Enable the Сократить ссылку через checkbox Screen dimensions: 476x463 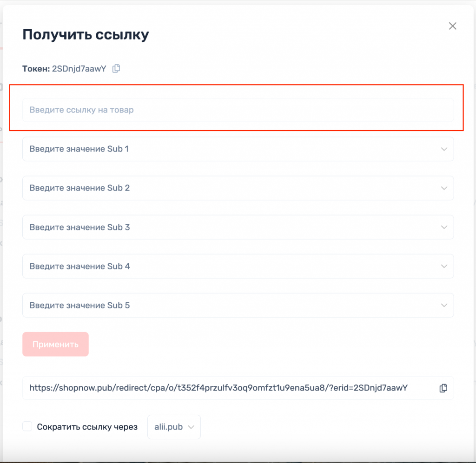(x=27, y=426)
